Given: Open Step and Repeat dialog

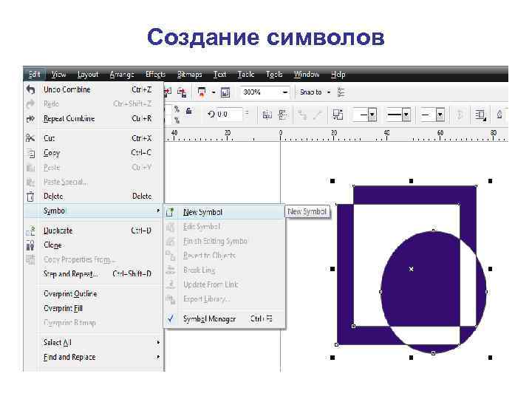Looking at the screenshot, I should [94, 274].
